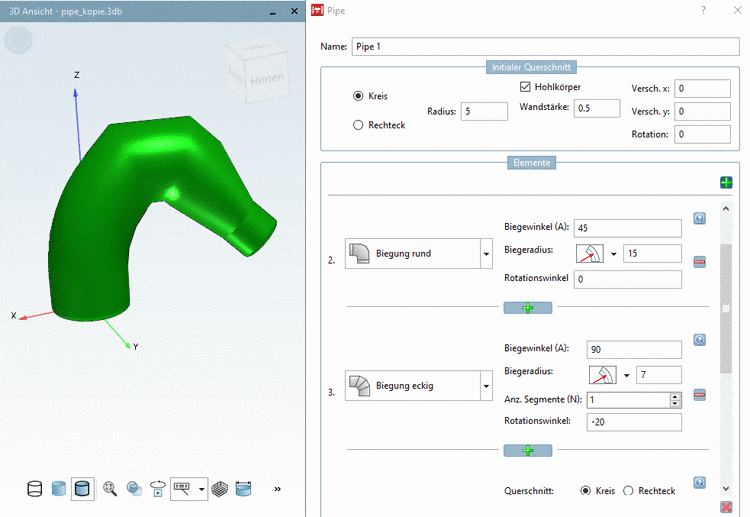
Task: Select Kreis in bottom Querschnitt row
Action: coord(585,491)
